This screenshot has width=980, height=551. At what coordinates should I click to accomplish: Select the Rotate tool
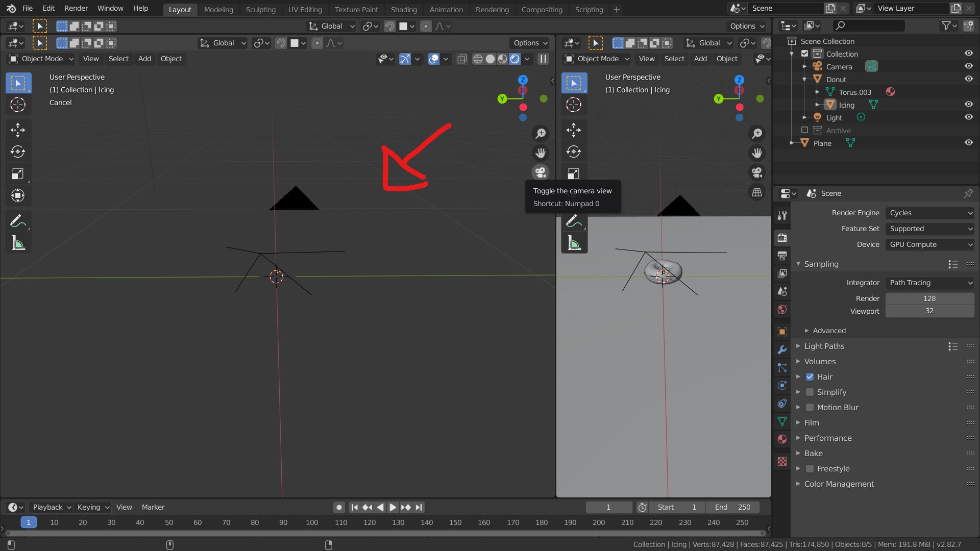pos(18,152)
